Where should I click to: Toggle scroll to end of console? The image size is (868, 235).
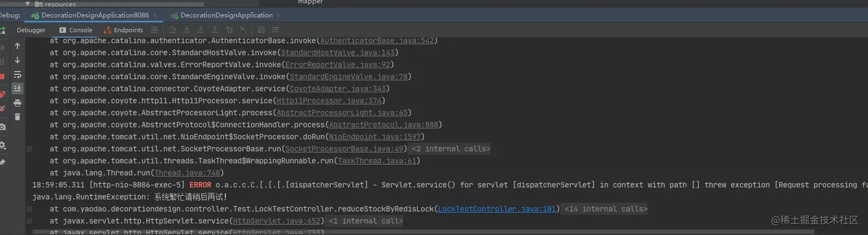point(17,88)
